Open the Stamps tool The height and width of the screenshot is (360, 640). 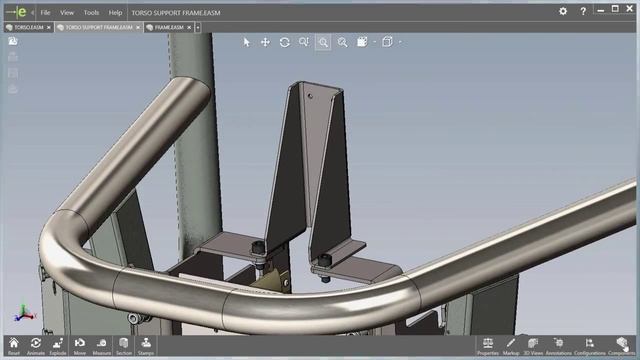coord(146,346)
